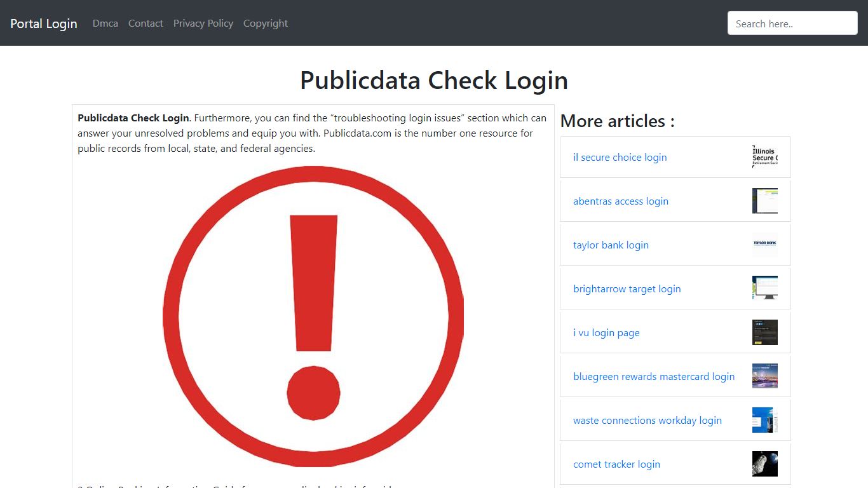
Task: Click the Illinois Secure Choice thumbnail
Action: pos(765,156)
